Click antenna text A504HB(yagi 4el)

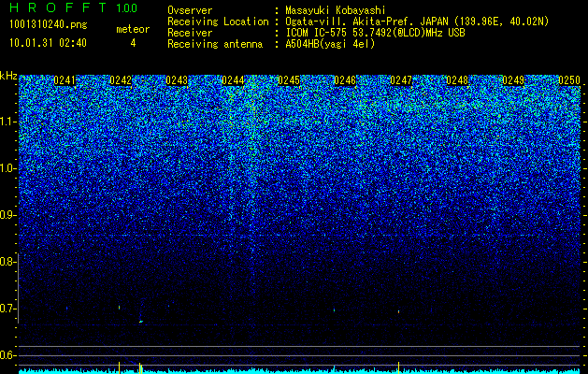[330, 44]
